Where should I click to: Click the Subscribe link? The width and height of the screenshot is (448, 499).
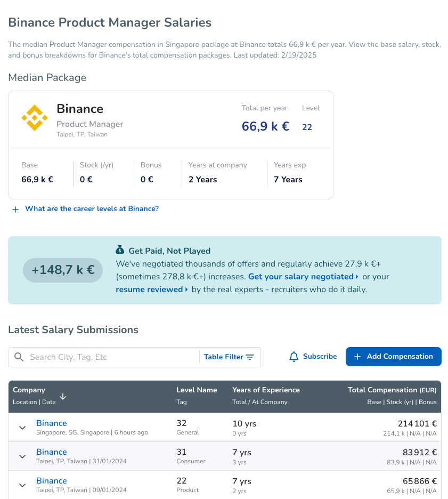pos(320,357)
